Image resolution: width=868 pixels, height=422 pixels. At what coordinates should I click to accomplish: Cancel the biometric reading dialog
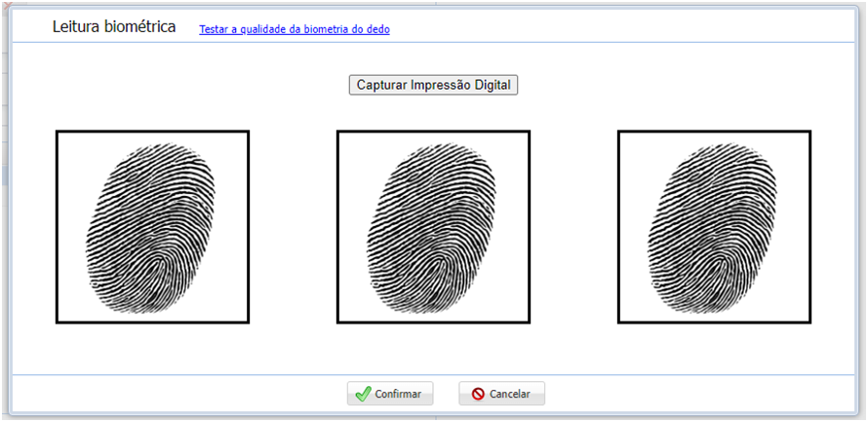coord(501,394)
